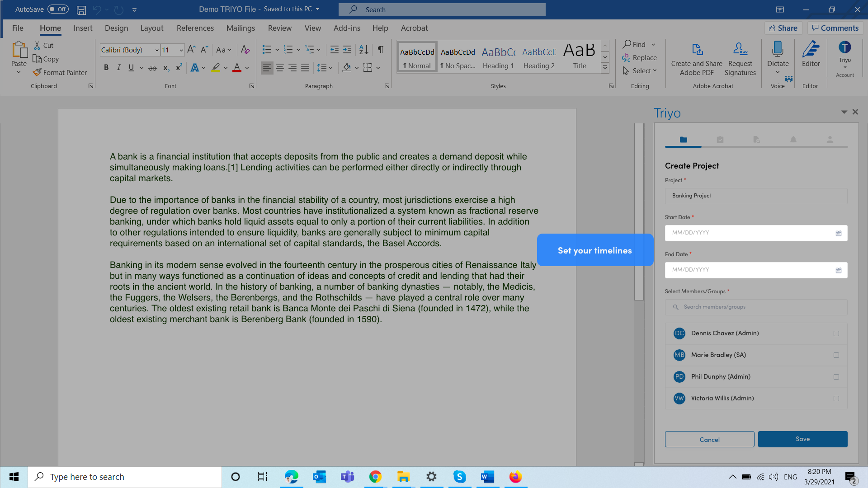
Task: Click the Triyo account icon
Action: 845,47
